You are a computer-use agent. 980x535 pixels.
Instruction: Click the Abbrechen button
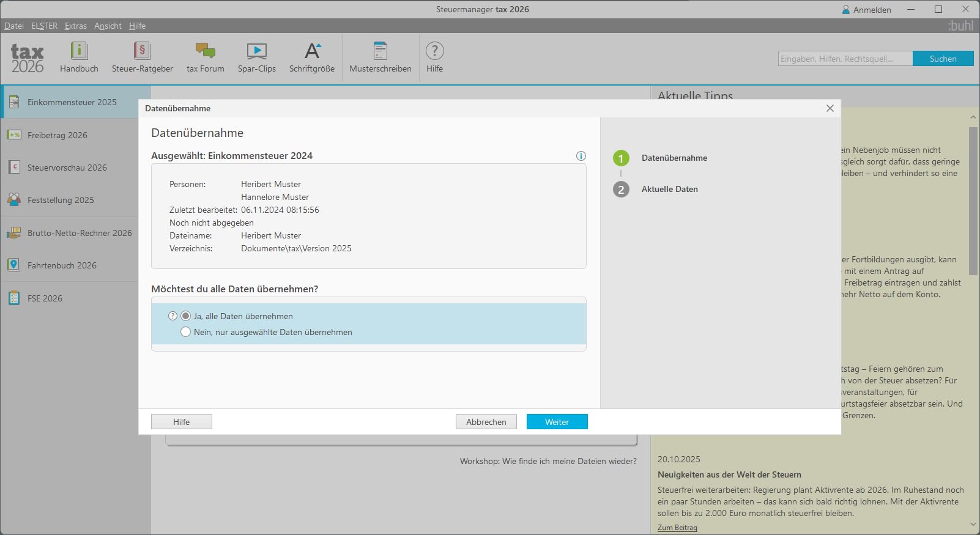[486, 422]
